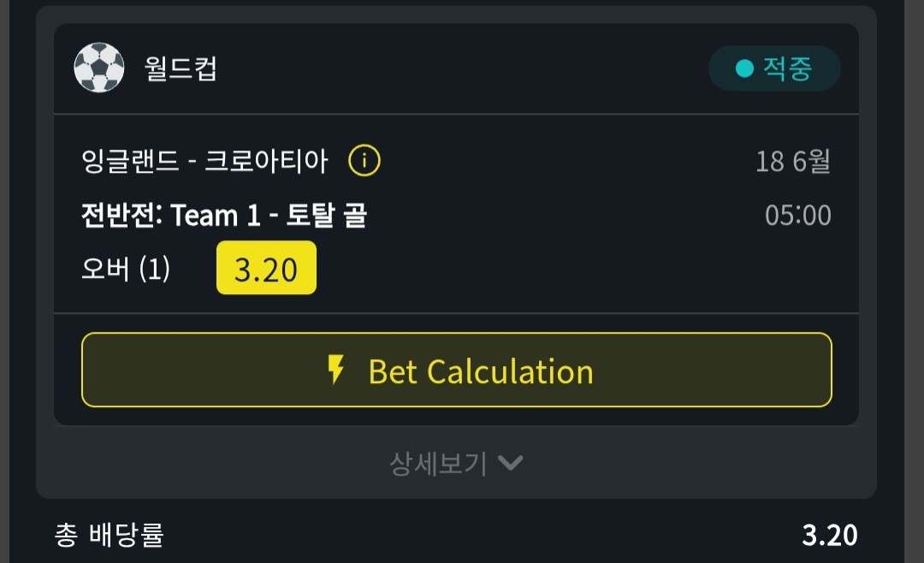Image resolution: width=924 pixels, height=563 pixels.
Task: Click the Team 1 text in market line
Action: [x=216, y=215]
